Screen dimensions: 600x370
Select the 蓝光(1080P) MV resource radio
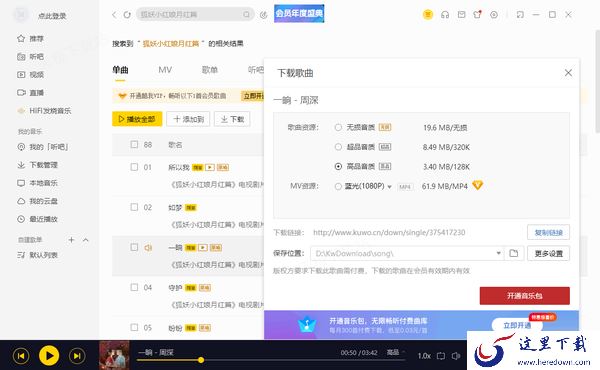click(338, 186)
